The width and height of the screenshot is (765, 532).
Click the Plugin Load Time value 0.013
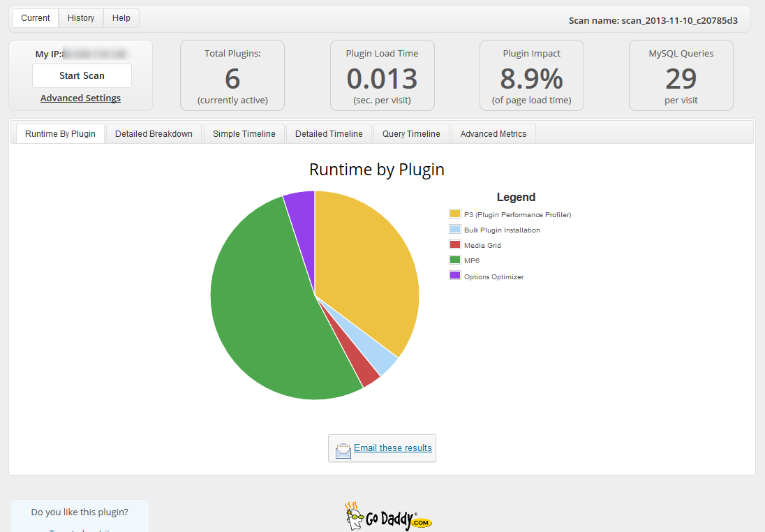click(x=382, y=79)
